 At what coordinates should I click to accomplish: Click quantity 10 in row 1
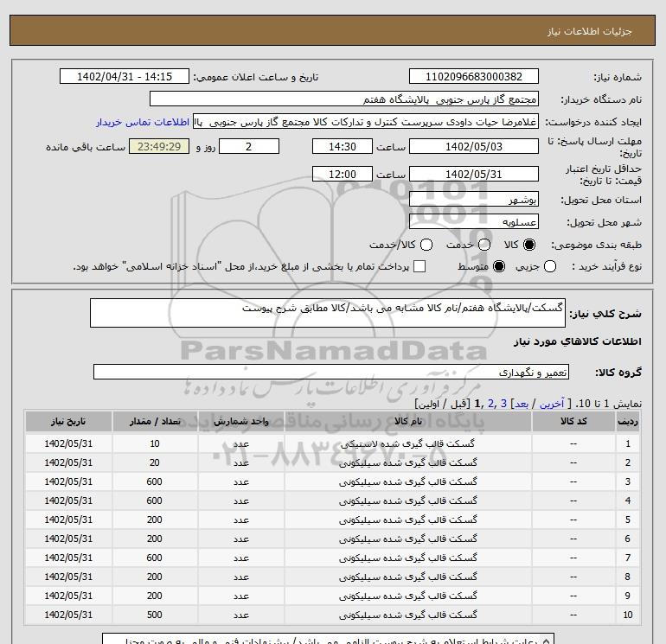(155, 443)
